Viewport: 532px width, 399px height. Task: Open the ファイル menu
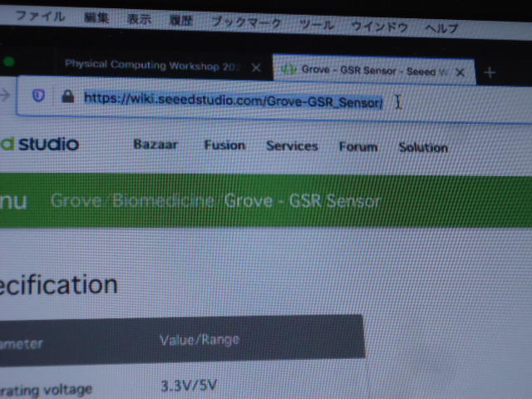coord(40,17)
